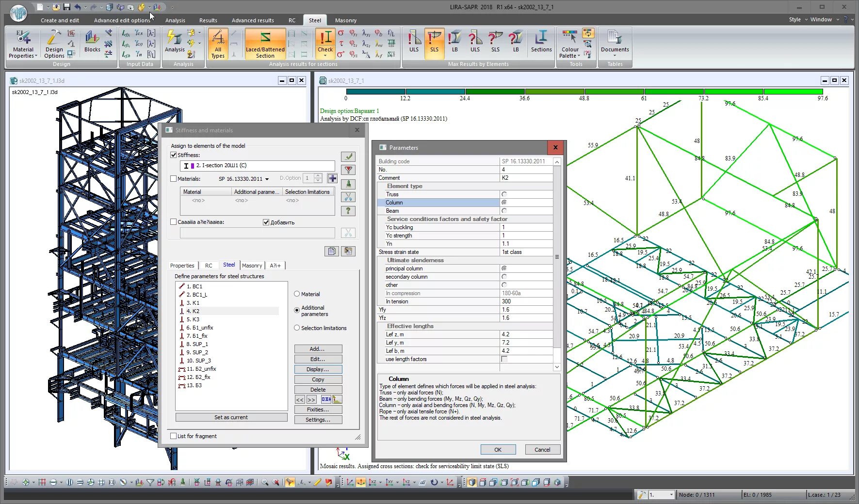This screenshot has width=859, height=504.
Task: Toggle the Добавить checkbox
Action: click(266, 222)
